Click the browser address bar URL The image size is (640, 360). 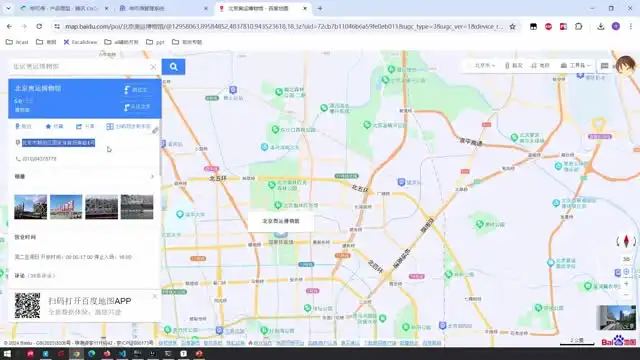point(284,27)
